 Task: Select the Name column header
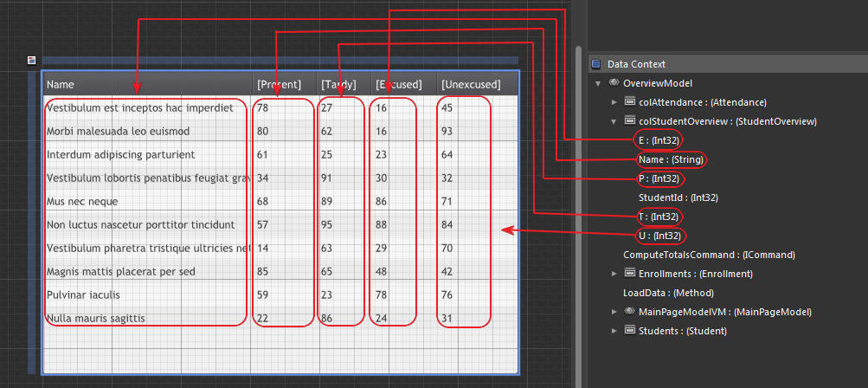(x=147, y=84)
